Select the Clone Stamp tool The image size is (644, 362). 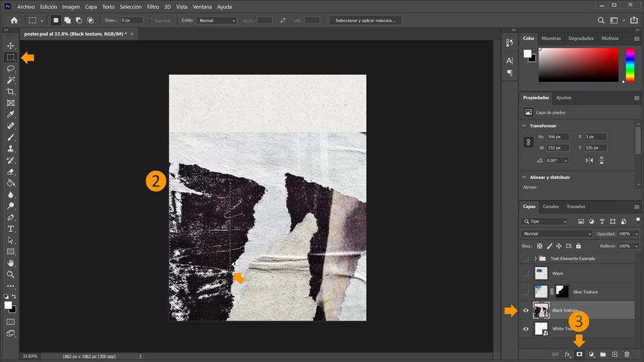pyautogui.click(x=11, y=149)
